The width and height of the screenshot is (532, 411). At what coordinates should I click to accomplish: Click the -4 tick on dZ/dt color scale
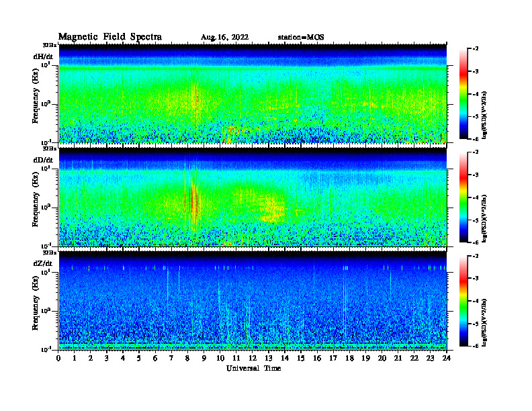pos(476,301)
